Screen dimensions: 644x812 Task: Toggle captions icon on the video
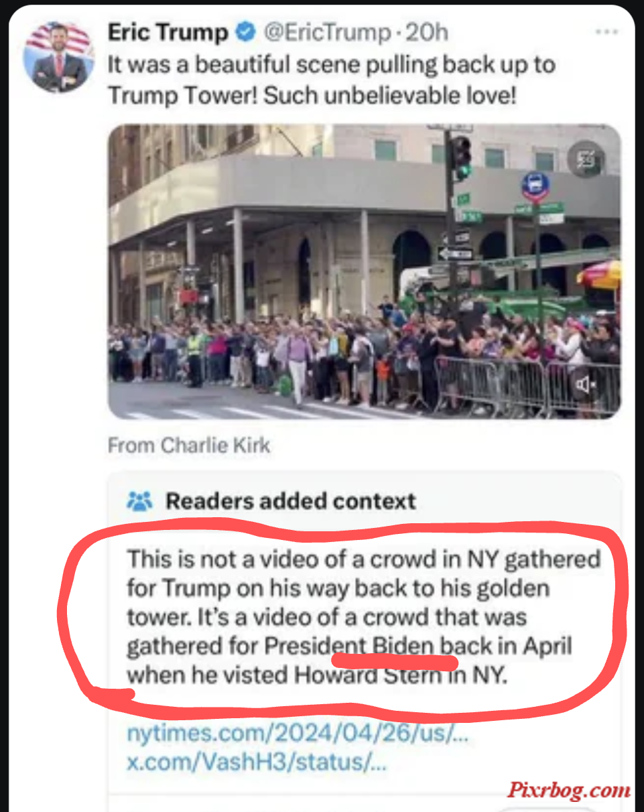point(587,159)
